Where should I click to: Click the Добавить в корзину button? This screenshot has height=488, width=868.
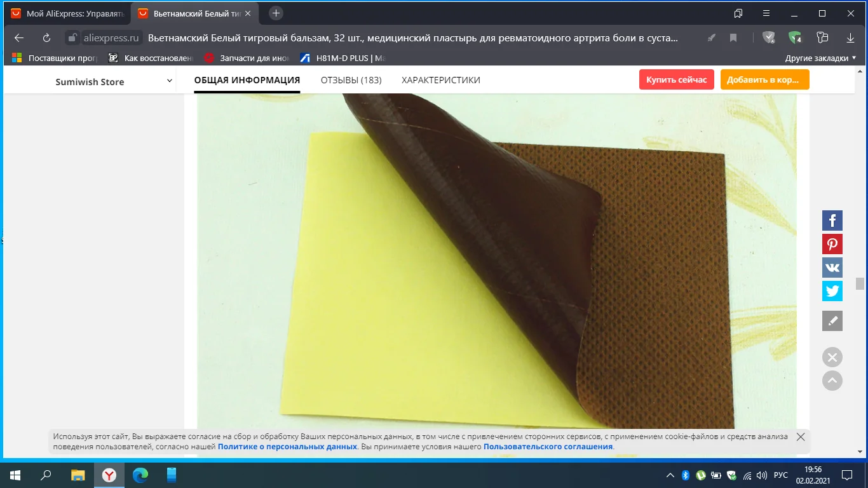pos(765,79)
